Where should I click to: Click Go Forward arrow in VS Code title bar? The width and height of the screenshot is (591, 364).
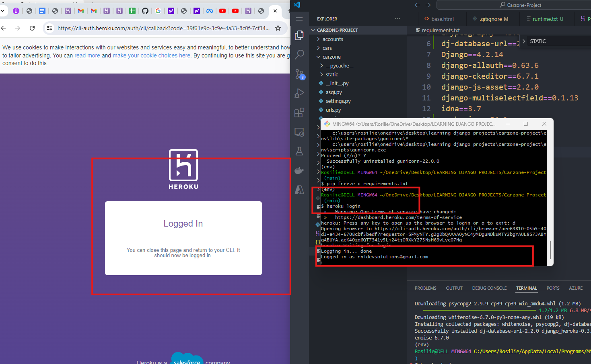[x=428, y=5]
